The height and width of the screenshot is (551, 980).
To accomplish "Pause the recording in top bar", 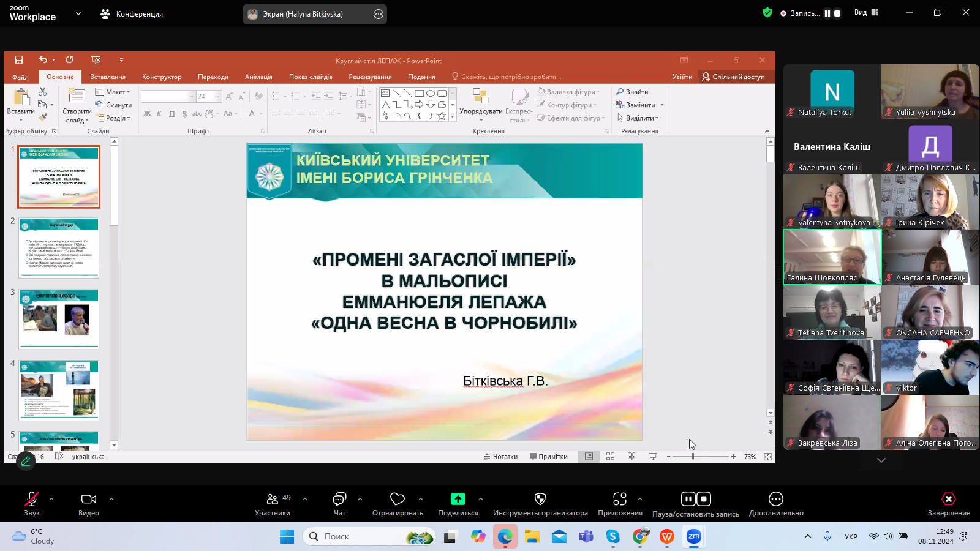I will coord(827,13).
